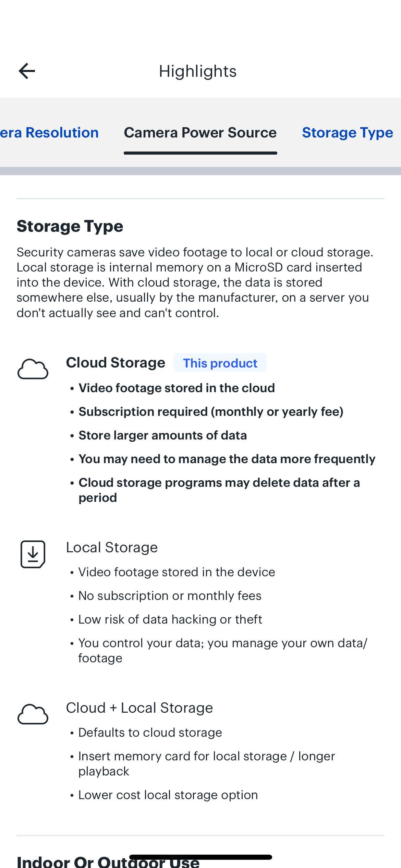401x868 pixels.
Task: Tap the back arrow icon
Action: click(27, 71)
